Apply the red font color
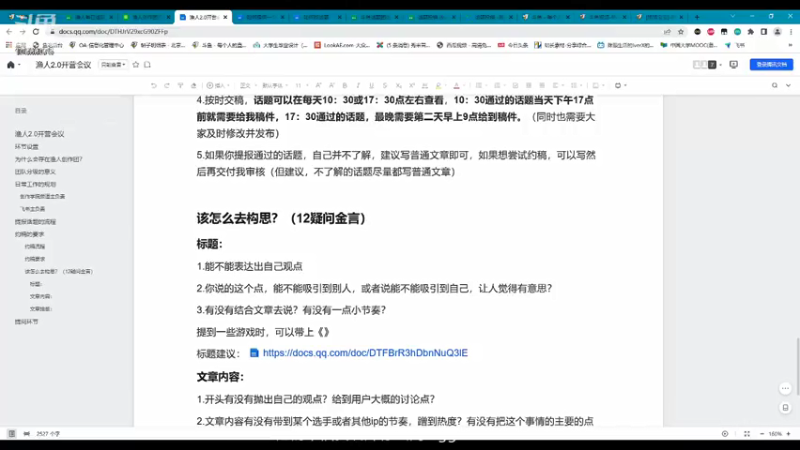Image resolution: width=800 pixels, height=450 pixels. (457, 86)
